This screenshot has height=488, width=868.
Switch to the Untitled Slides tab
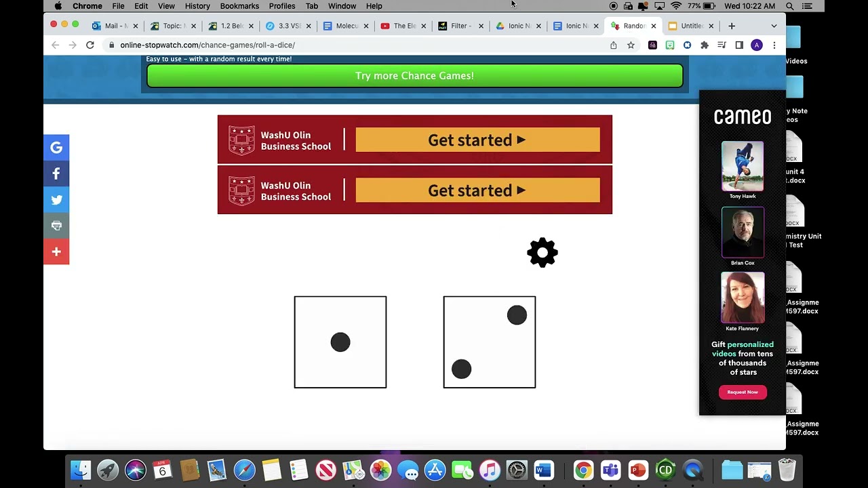tap(692, 26)
